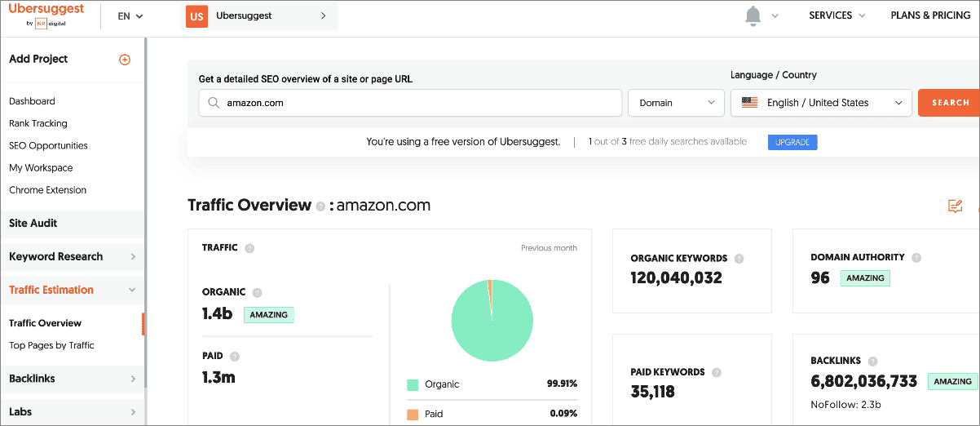980x426 pixels.
Task: Click the green Organic legend swatch
Action: (x=413, y=384)
